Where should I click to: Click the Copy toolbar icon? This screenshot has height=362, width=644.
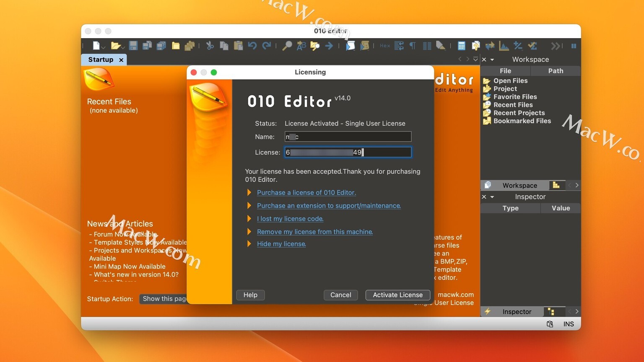[224, 46]
